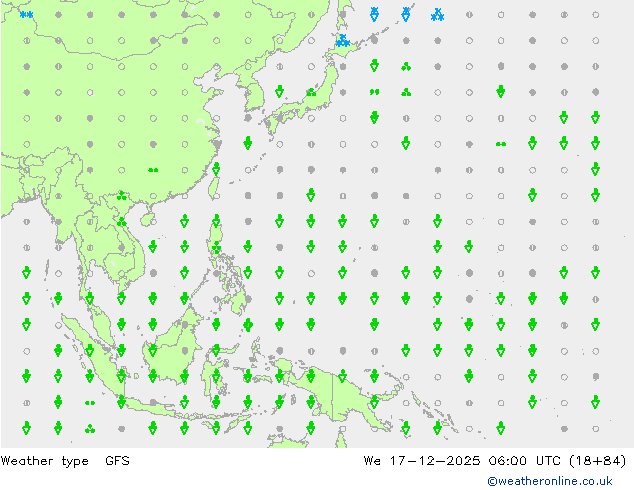Open the ©weatheronline.co.uk link
The image size is (634, 490).
(x=550, y=481)
